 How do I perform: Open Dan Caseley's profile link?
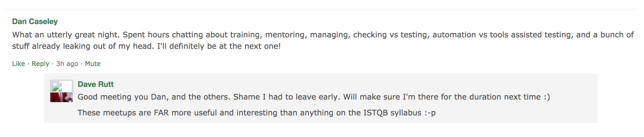(x=35, y=22)
